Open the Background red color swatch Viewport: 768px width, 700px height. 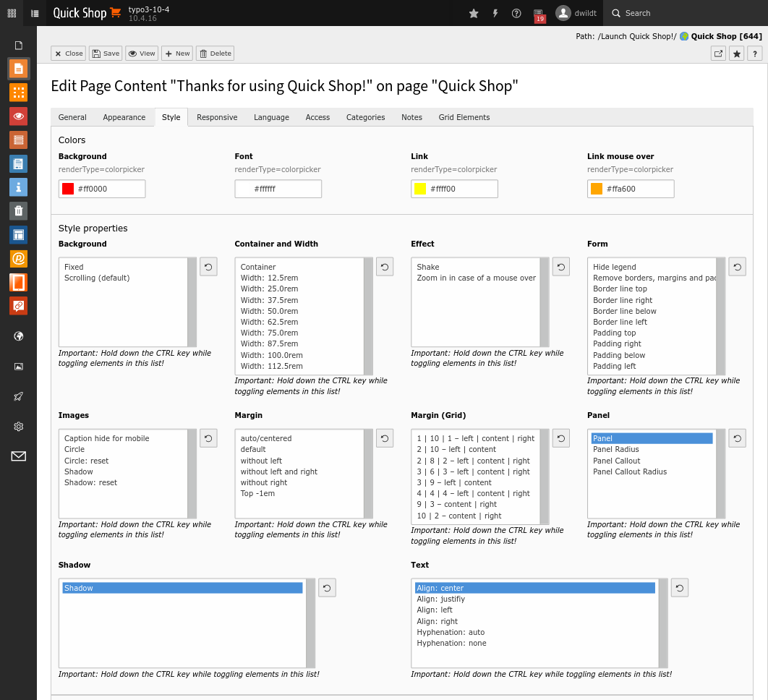click(x=68, y=189)
